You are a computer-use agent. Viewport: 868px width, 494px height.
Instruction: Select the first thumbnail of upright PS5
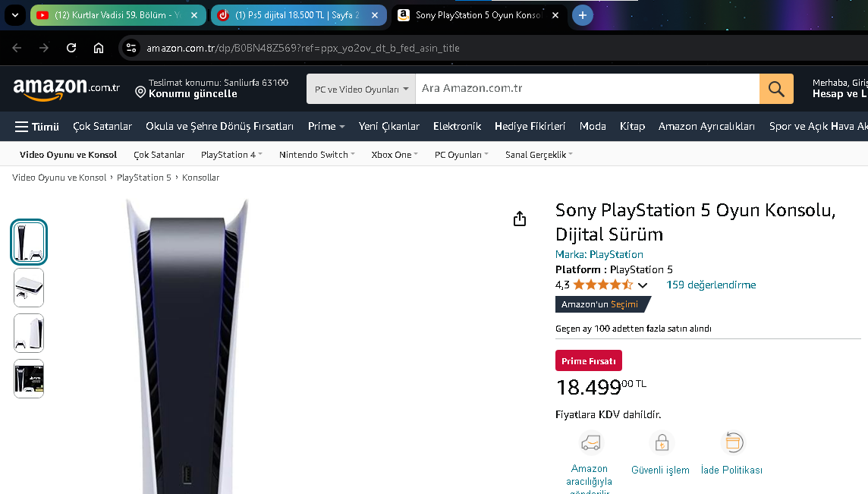[x=29, y=243]
